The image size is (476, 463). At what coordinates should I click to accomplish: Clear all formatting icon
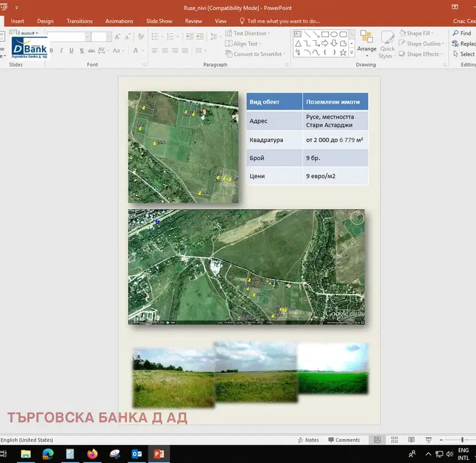pos(141,37)
